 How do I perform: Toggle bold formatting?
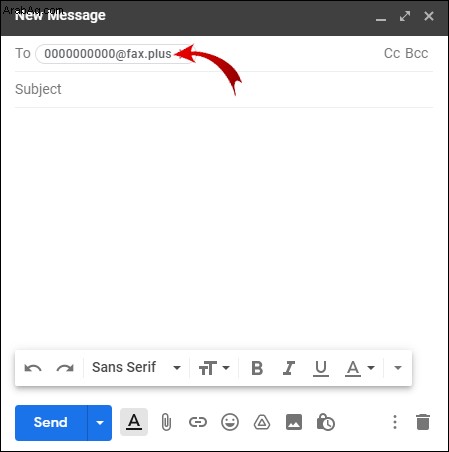point(257,368)
